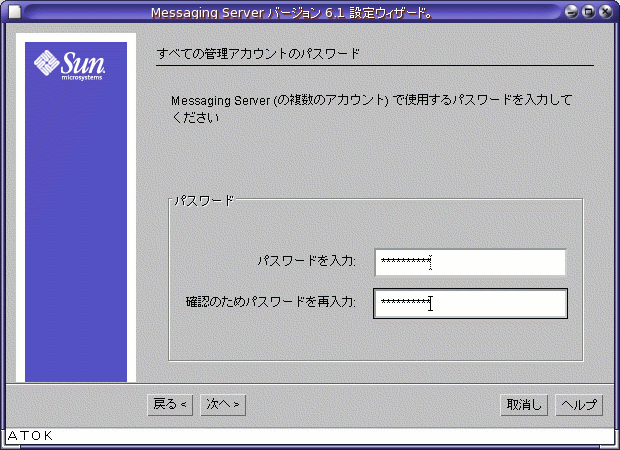This screenshot has height=450, width=620.
Task: Focus the 確認のためパスワードを再入力 field
Action: pos(470,303)
